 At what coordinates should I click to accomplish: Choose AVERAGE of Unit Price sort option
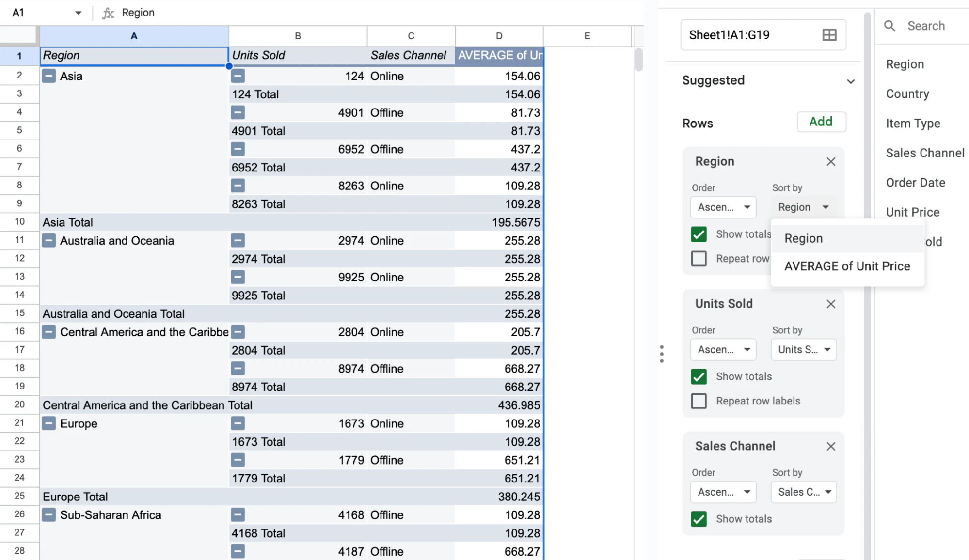point(847,266)
